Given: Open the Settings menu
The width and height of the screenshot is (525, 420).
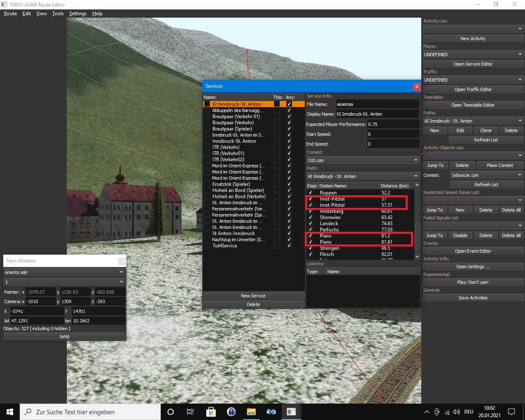Looking at the screenshot, I should pos(78,14).
